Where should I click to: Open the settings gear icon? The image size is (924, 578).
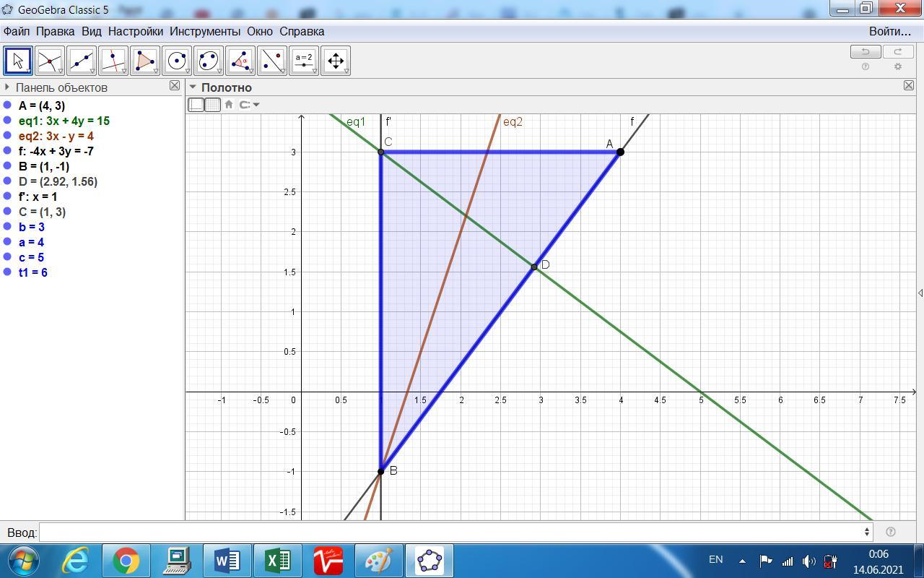[x=898, y=66]
